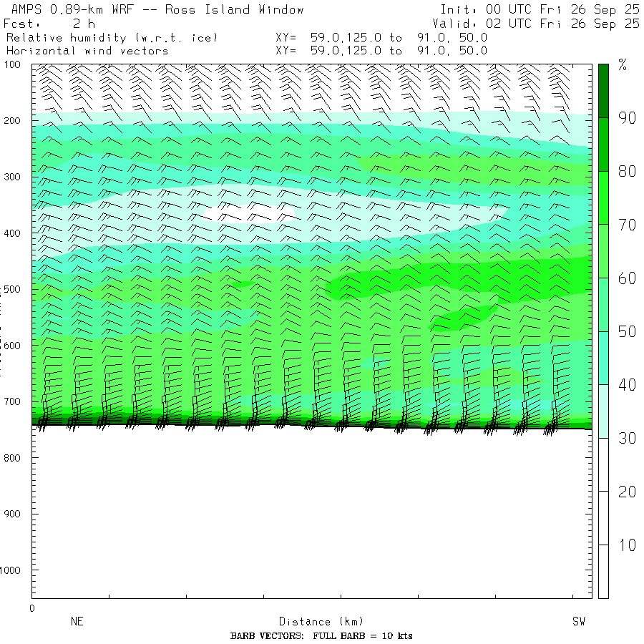The height and width of the screenshot is (644, 644).
Task: Click the 1000 pressure axis label
Action: click(x=10, y=570)
